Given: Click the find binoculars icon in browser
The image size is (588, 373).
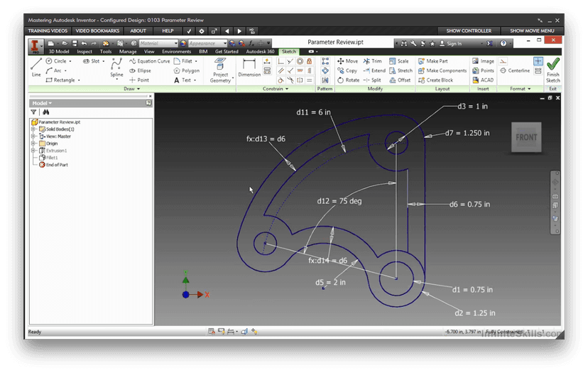Looking at the screenshot, I should click(x=45, y=112).
